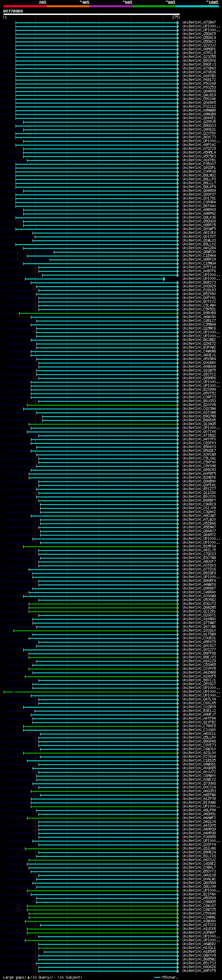Select hit label UniRef100_P32112
The width and height of the screenshot is (222, 980).
199,106
